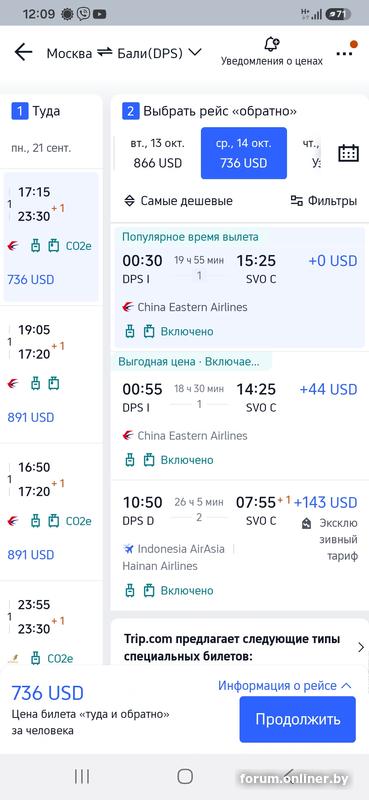Tap Android home navigation button

tap(185, 777)
